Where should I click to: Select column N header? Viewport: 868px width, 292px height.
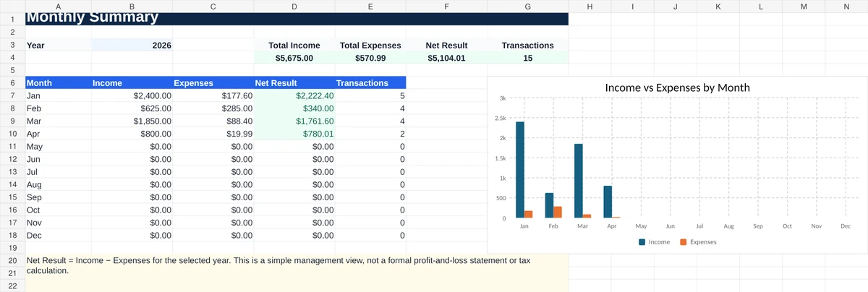point(846,6)
